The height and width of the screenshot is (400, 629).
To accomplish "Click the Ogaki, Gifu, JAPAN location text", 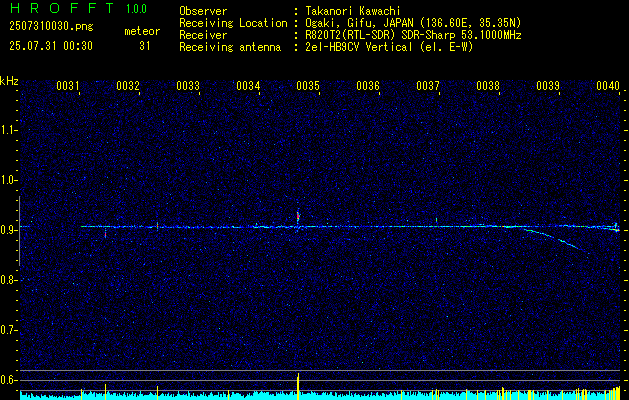I will pyautogui.click(x=413, y=23).
